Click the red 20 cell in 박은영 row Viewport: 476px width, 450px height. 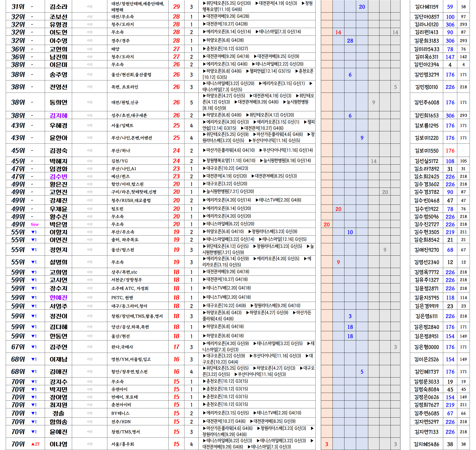[x=327, y=225]
